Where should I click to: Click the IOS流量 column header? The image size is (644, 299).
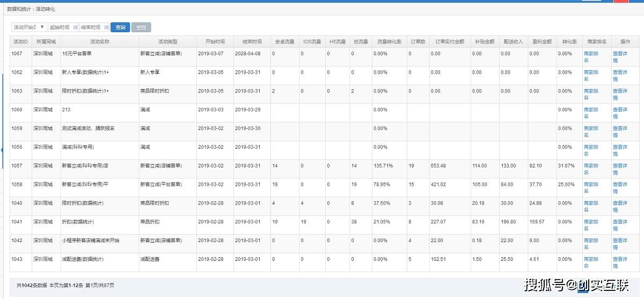coord(312,41)
